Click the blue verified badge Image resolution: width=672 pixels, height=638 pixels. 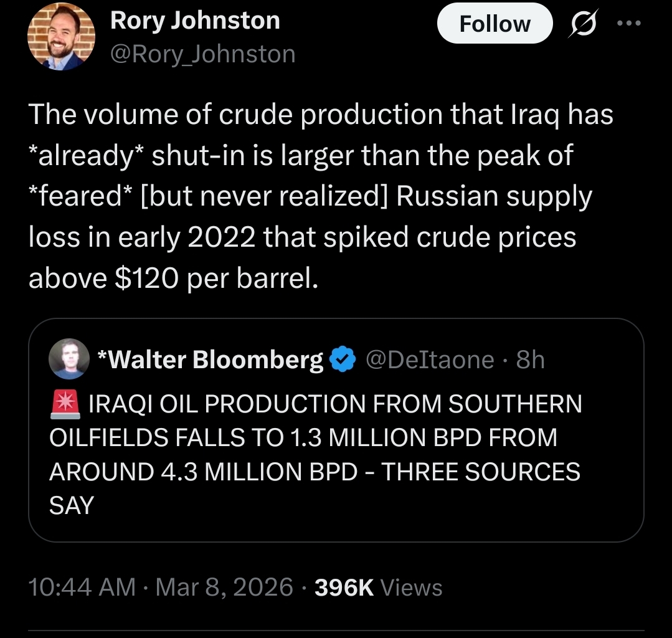341,359
